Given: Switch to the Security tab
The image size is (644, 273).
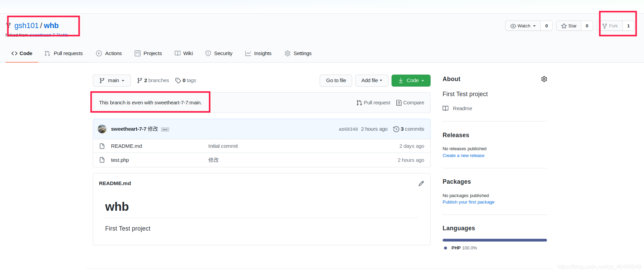Looking at the screenshot, I should [219, 53].
